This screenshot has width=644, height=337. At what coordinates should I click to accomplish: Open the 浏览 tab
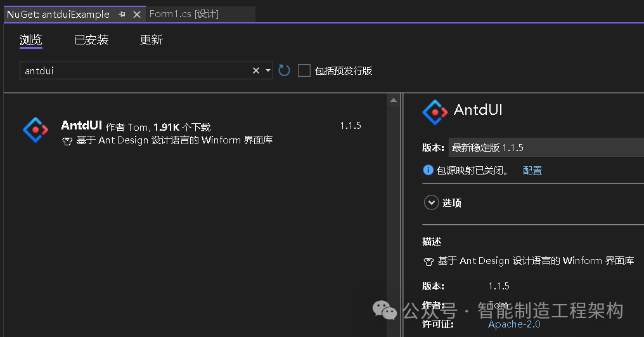pyautogui.click(x=31, y=40)
